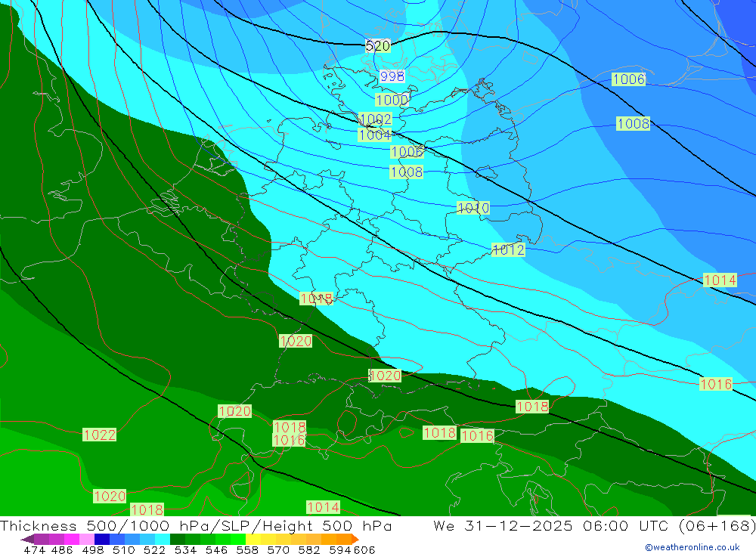Click the 534 legend value

[x=185, y=549]
